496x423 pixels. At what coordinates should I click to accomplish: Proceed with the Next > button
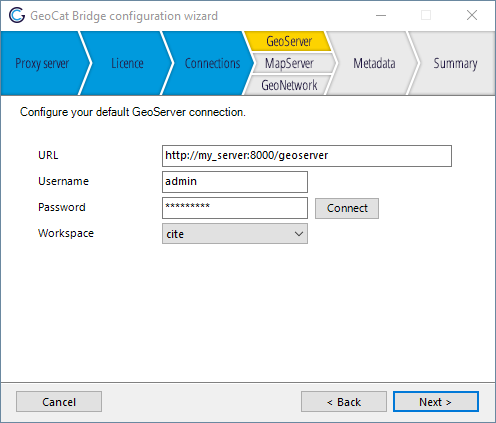(436, 402)
